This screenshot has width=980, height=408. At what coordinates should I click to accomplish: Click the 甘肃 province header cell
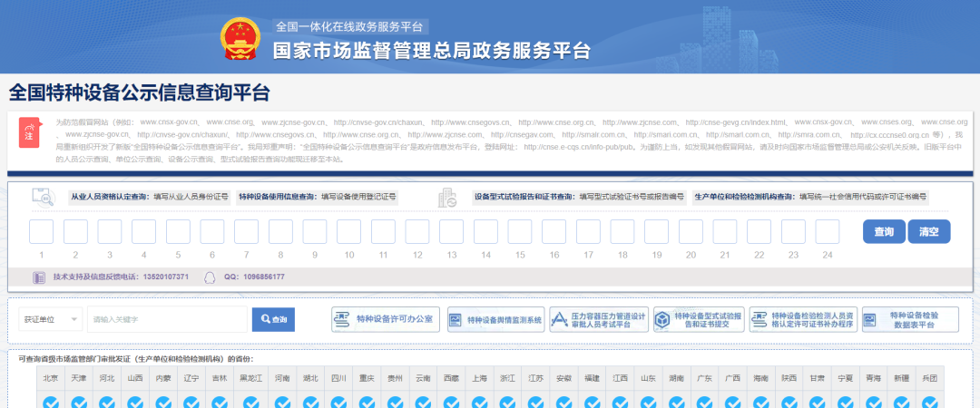click(817, 378)
